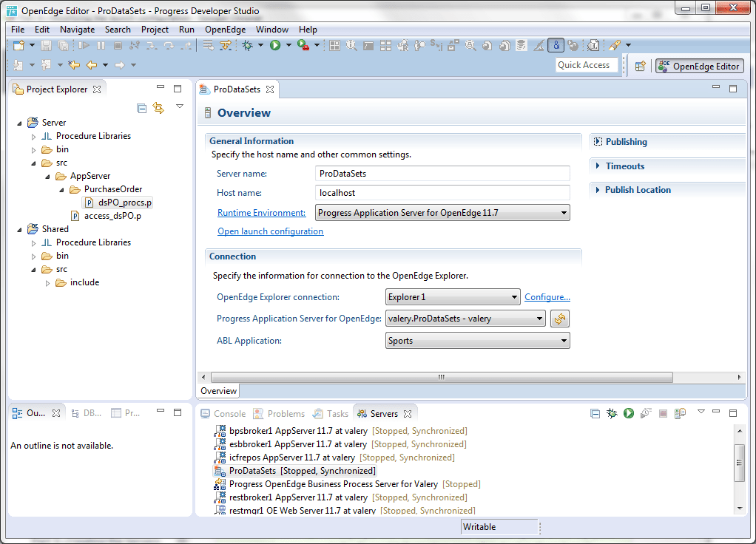Click the pen toolbar icon before the dropdown arrow
This screenshot has height=544, width=756.
pyautogui.click(x=614, y=45)
